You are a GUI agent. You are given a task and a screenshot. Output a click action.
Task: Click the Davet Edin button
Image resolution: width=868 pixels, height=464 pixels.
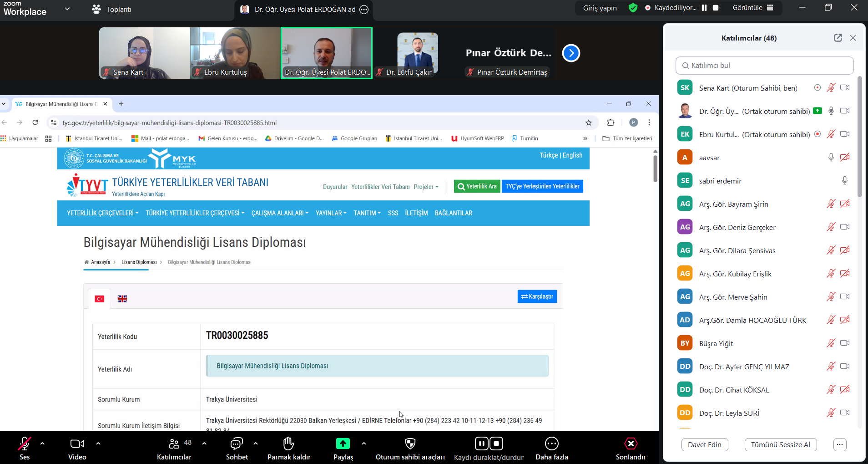[704, 444]
